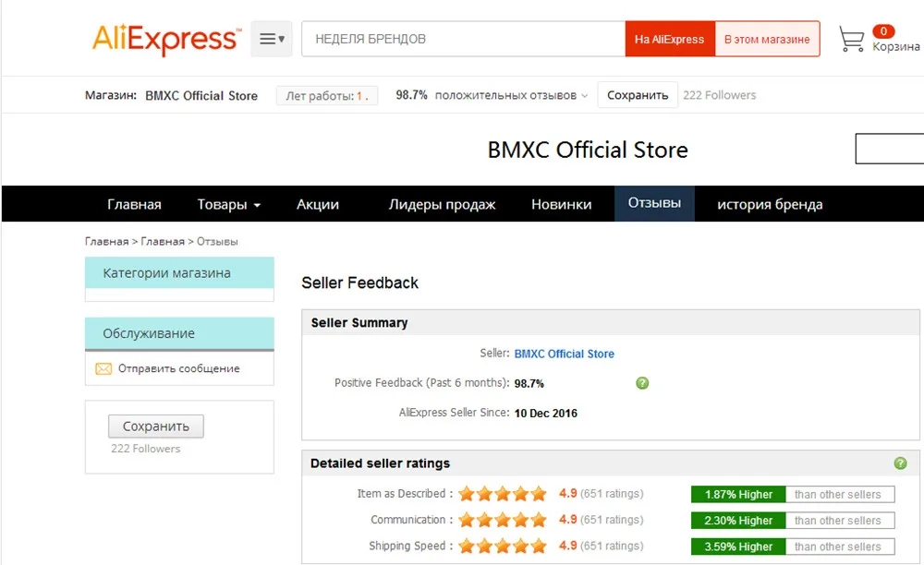Click "222 Followers" in the top bar
The height and width of the screenshot is (565, 924).
point(720,95)
